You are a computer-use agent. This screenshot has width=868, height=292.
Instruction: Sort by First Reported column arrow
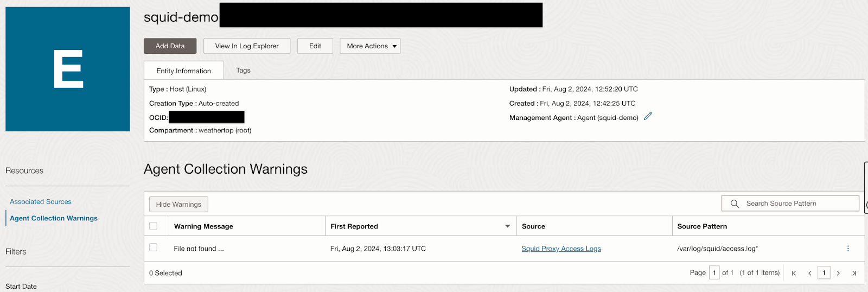pyautogui.click(x=507, y=226)
